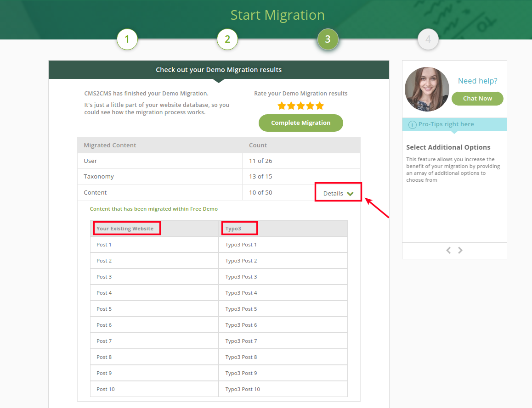Click the first rating star
Image resolution: width=532 pixels, height=408 pixels.
282,106
